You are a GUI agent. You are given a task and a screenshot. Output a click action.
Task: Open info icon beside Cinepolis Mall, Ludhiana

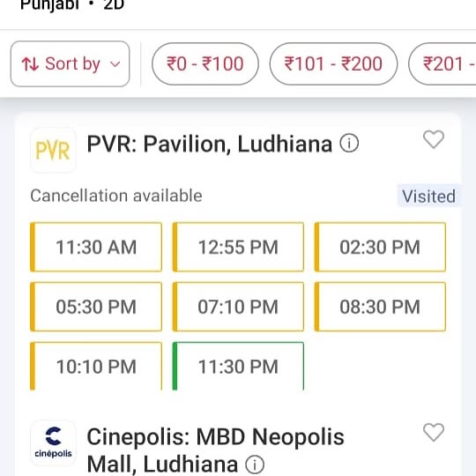click(255, 465)
